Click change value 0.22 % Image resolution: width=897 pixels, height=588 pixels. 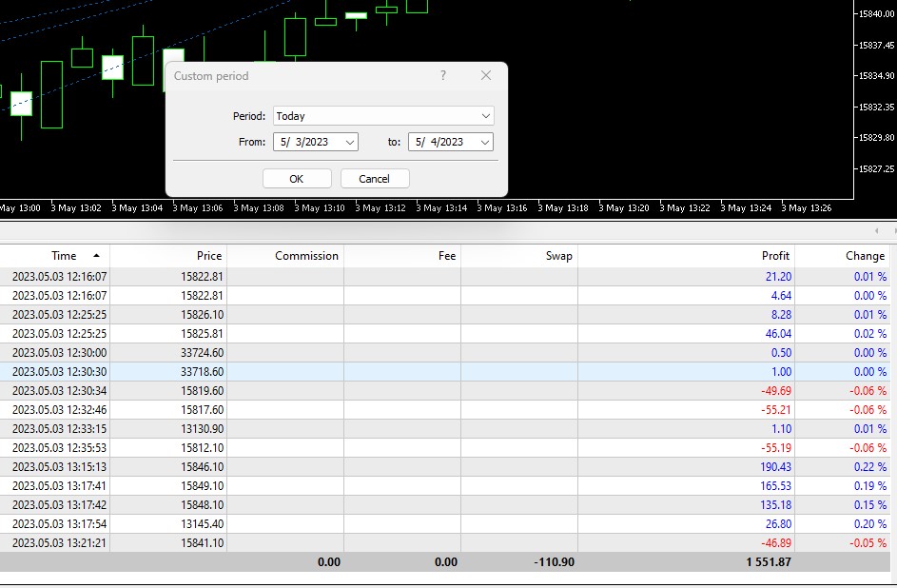click(x=870, y=467)
